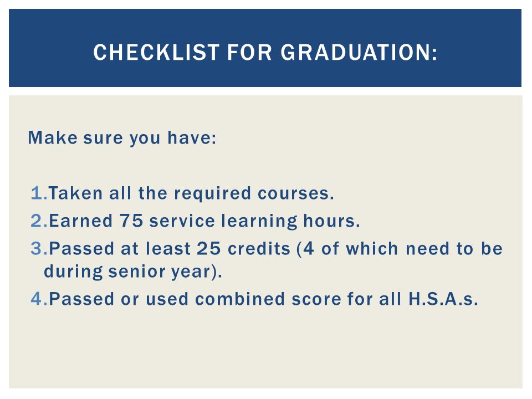Click the number 75 in service hours item
This screenshot has height=399, width=532.
tap(131, 221)
